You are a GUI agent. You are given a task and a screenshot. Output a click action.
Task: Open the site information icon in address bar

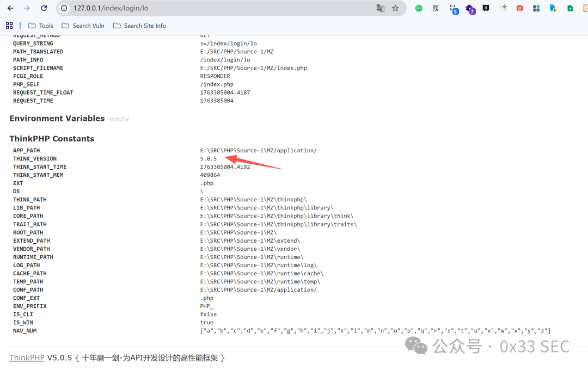64,8
